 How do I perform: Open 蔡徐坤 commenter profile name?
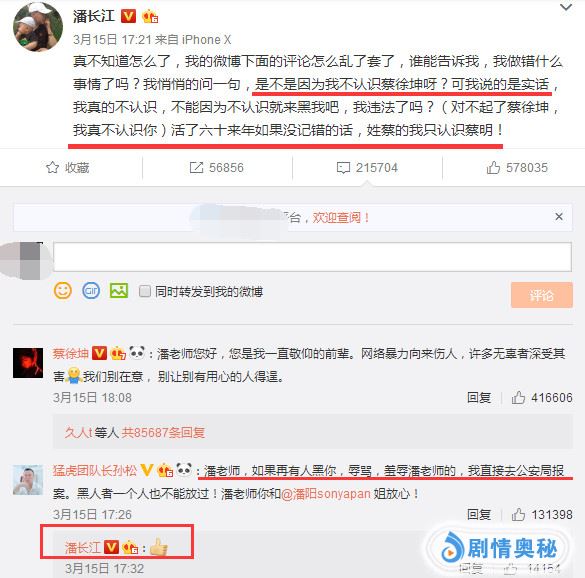point(71,353)
